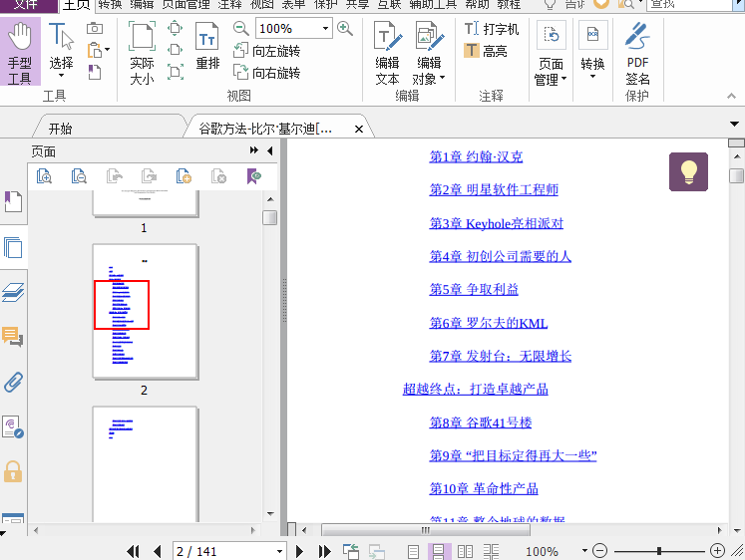The width and height of the screenshot is (745, 560).
Task: Click the zoom slider handle in status bar
Action: coord(659,551)
